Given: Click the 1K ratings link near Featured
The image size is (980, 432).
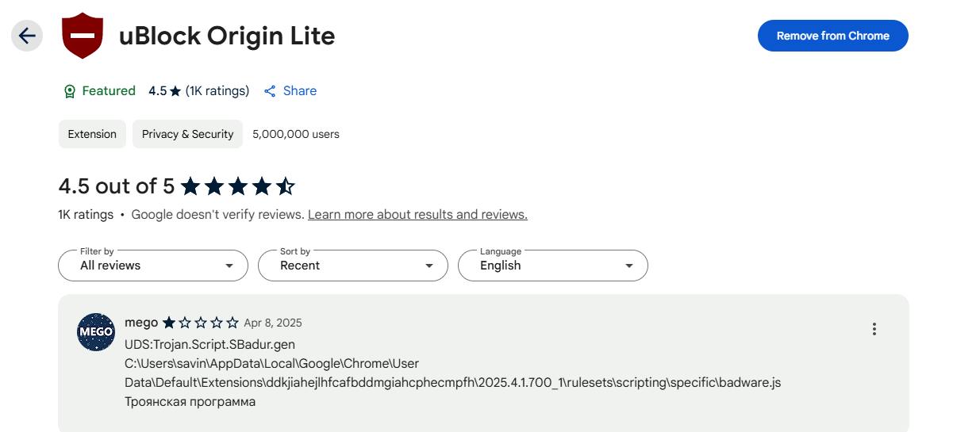Looking at the screenshot, I should [x=217, y=91].
